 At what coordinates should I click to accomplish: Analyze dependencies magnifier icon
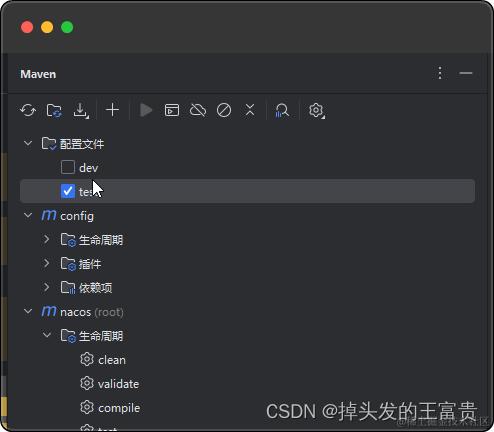pyautogui.click(x=282, y=110)
